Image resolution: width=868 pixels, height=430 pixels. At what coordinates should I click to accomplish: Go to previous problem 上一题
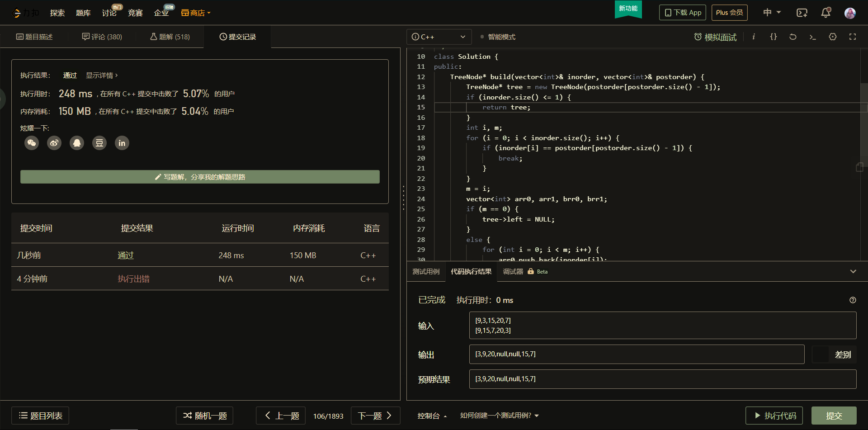pyautogui.click(x=281, y=416)
